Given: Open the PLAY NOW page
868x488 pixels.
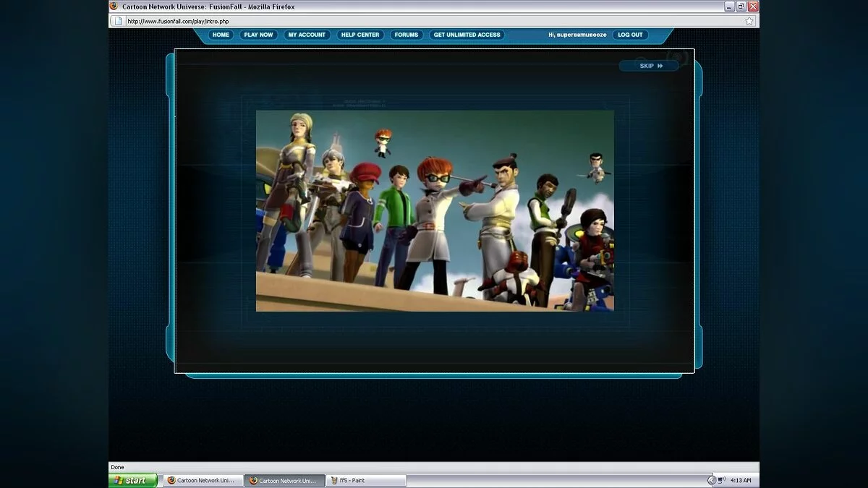Looking at the screenshot, I should pyautogui.click(x=258, y=35).
